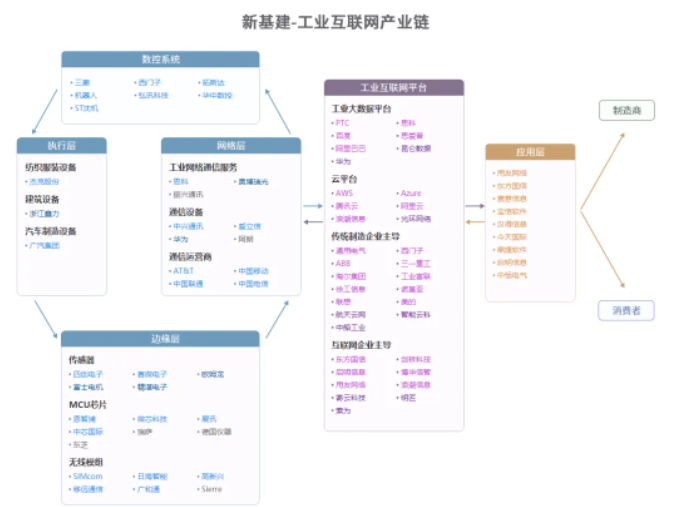685x507 pixels.
Task: Click the 消费者 node
Action: tap(626, 310)
